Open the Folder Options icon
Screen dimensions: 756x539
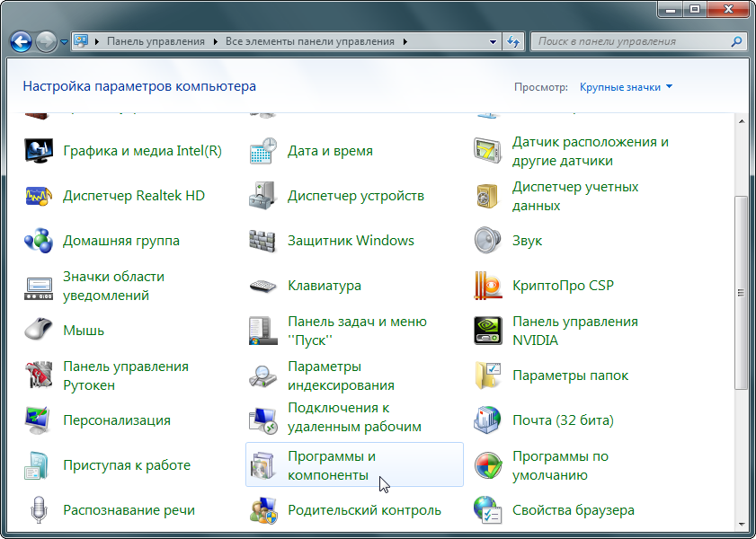[488, 375]
